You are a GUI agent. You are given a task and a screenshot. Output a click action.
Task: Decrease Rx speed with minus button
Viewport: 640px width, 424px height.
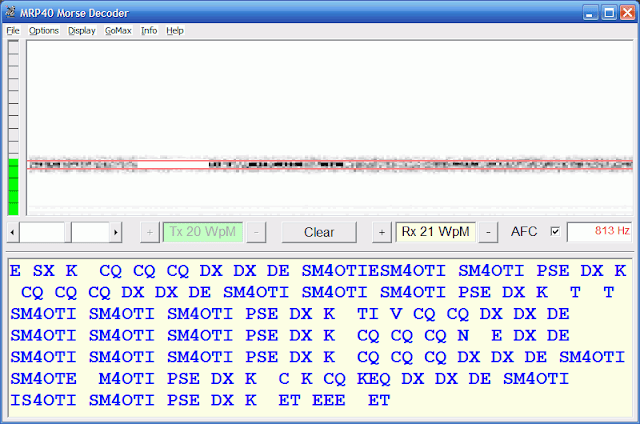point(488,232)
